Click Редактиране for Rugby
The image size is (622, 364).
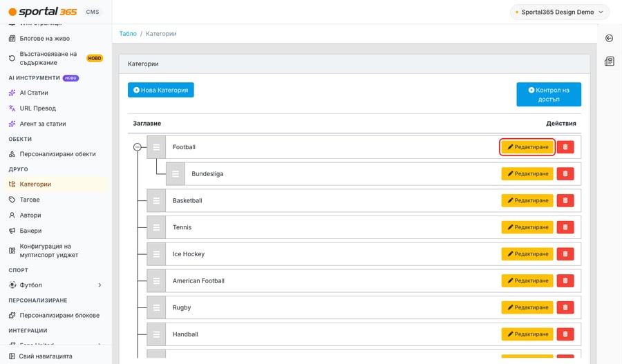[x=527, y=307]
